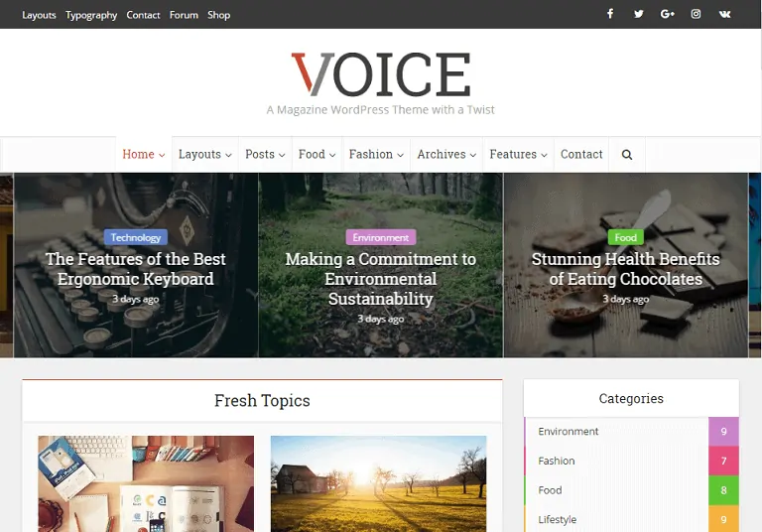Expand the Archives menu dropdown

coord(446,154)
